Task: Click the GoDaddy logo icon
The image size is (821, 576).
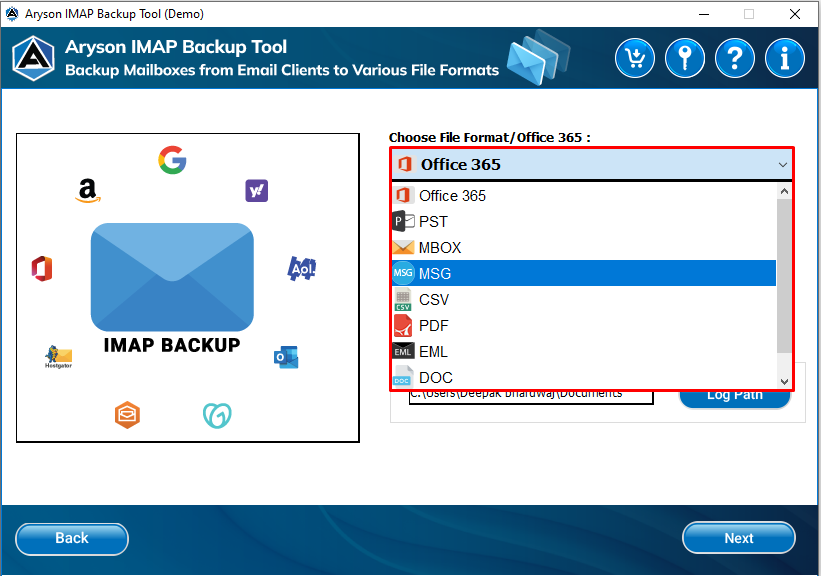Action: click(217, 416)
